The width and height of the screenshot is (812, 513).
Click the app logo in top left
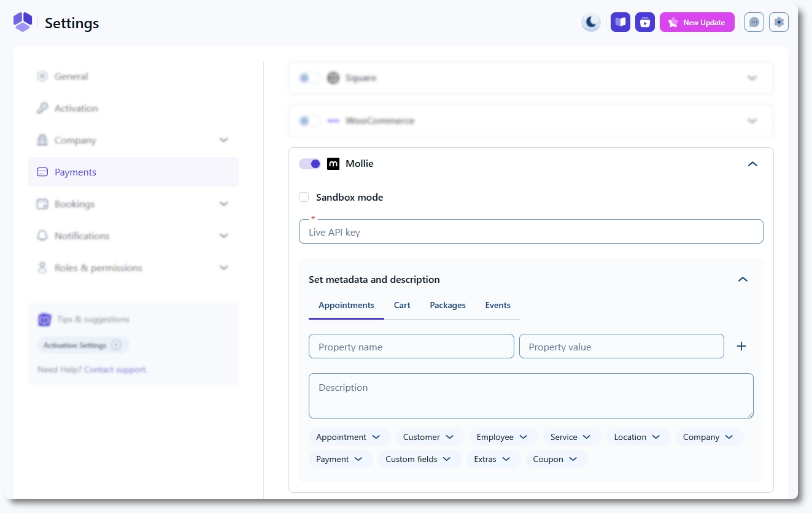tap(23, 23)
